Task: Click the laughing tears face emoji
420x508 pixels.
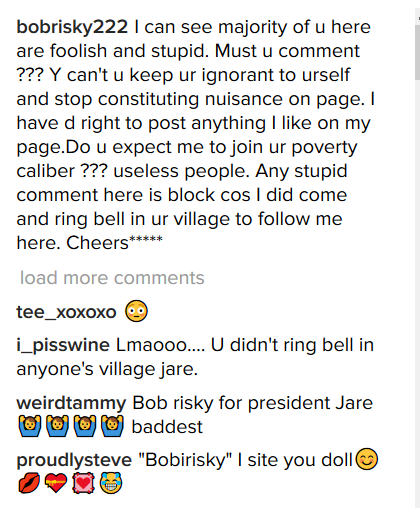Action: tap(111, 483)
